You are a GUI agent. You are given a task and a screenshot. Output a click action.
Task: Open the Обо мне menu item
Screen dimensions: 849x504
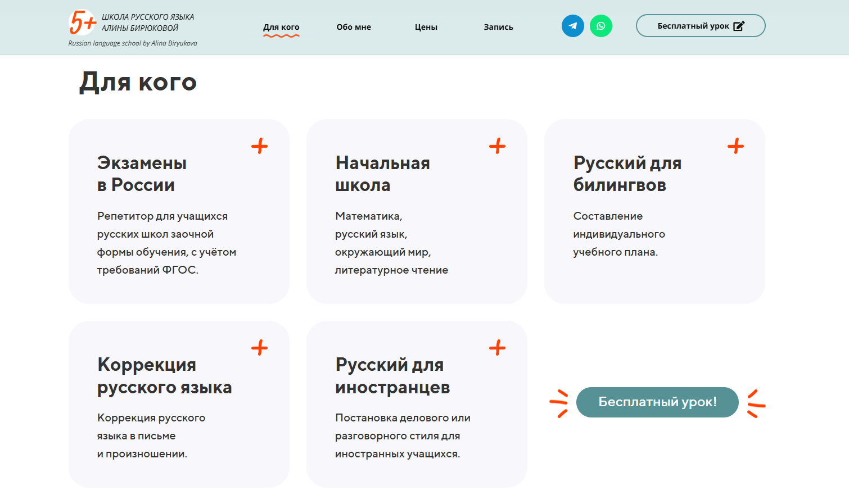click(x=353, y=26)
